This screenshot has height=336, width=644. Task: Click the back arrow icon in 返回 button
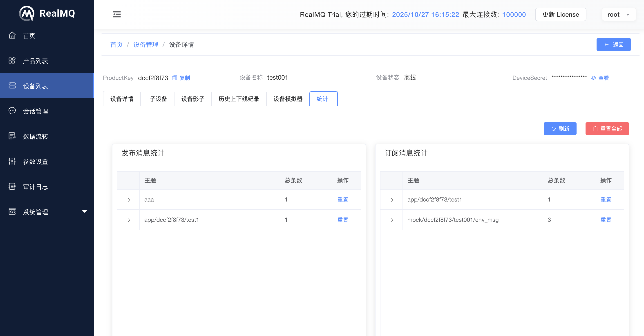point(606,45)
